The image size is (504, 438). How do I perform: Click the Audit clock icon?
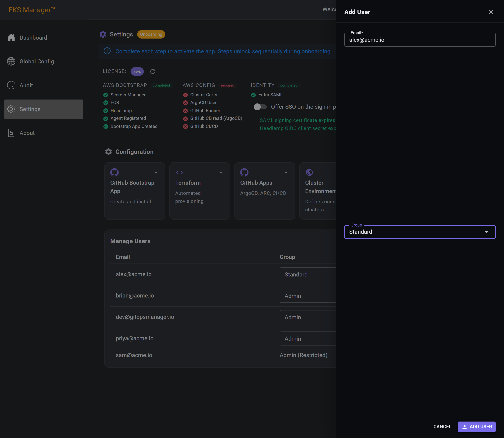tap(11, 85)
